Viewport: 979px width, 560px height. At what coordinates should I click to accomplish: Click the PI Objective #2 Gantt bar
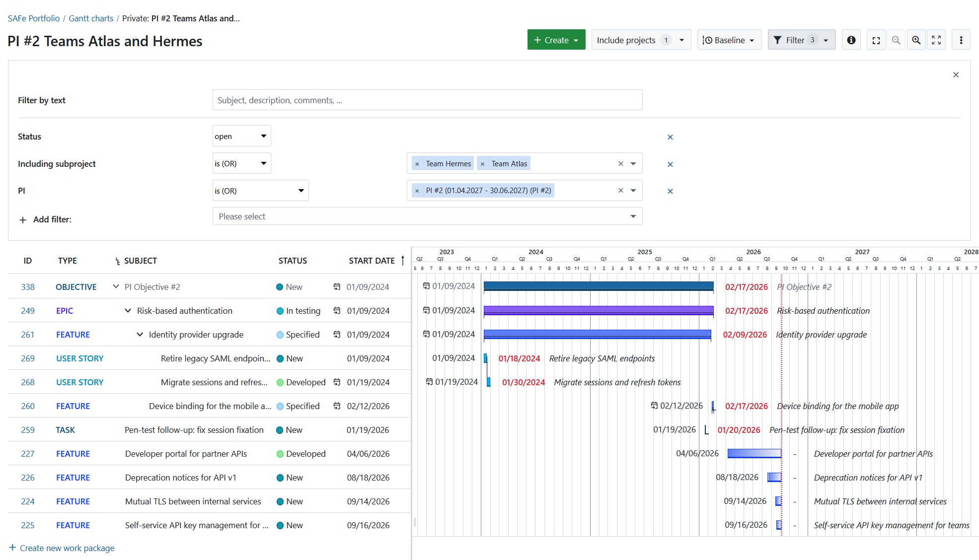click(598, 286)
